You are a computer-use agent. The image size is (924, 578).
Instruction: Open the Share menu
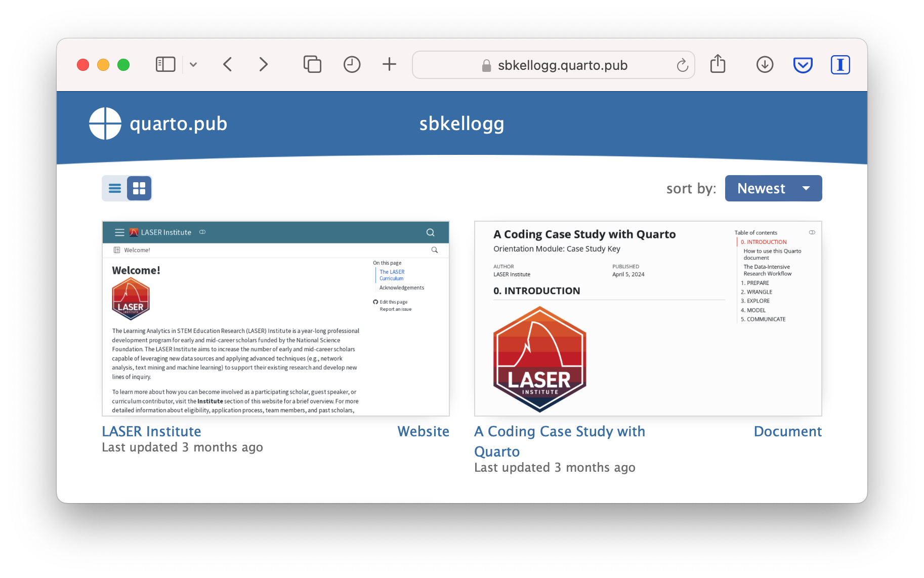point(718,64)
